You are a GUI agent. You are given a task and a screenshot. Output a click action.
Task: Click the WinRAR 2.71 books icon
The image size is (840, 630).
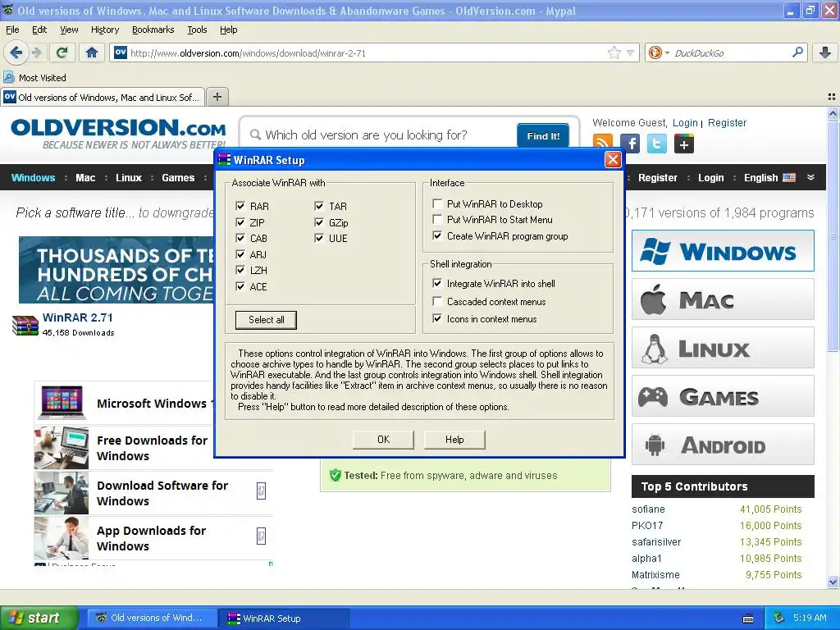(25, 325)
